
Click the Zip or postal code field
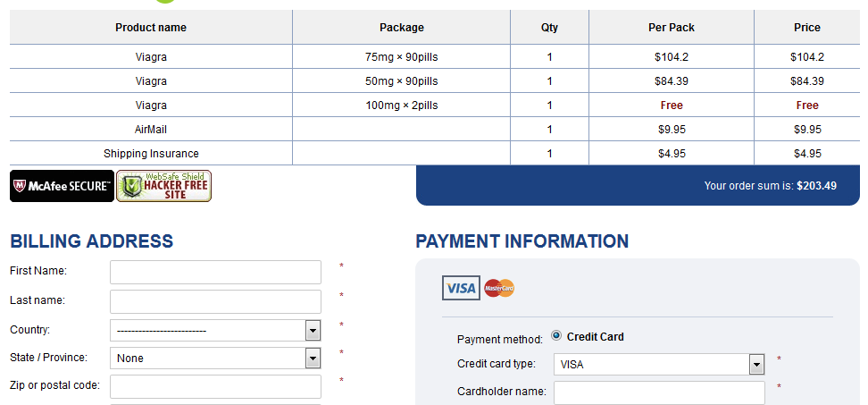pyautogui.click(x=215, y=386)
